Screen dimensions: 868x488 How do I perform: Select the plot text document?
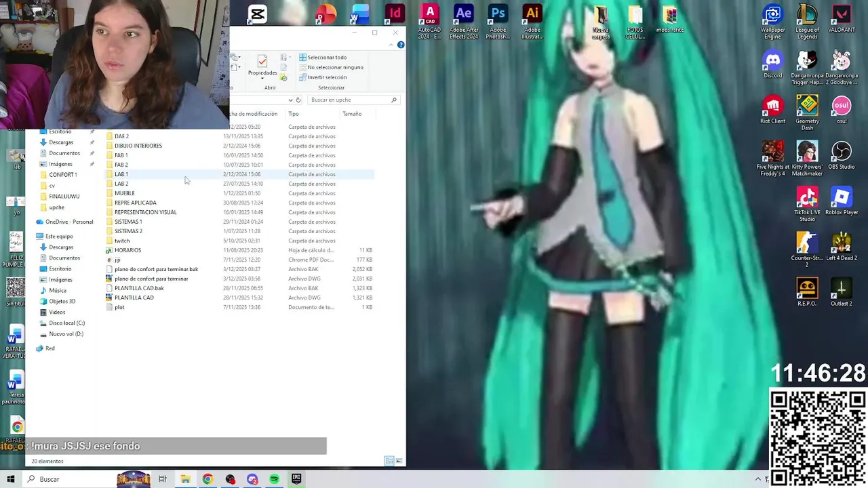[x=239, y=307]
